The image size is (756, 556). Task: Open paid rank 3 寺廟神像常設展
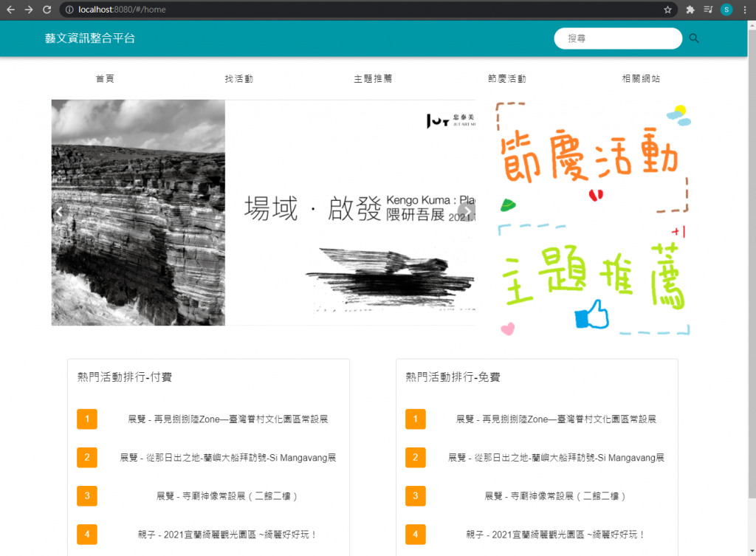(227, 495)
